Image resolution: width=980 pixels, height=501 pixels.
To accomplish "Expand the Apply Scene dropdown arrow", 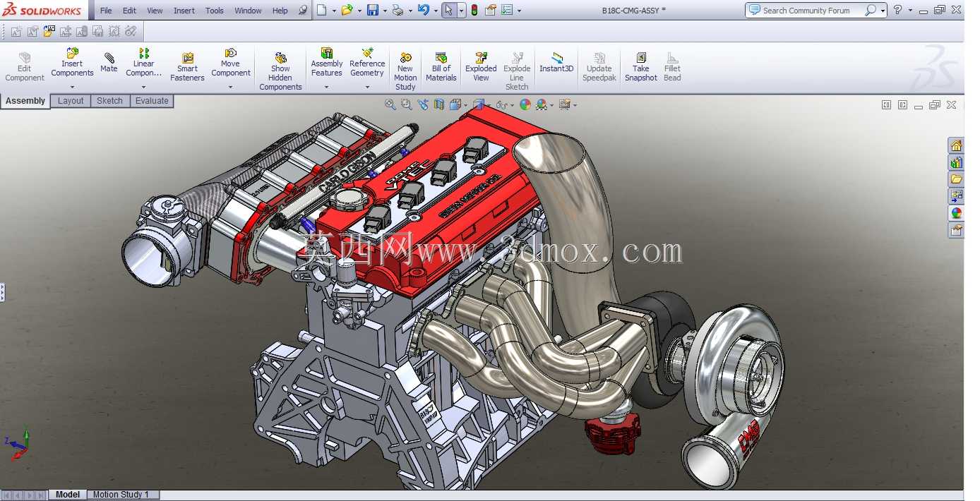I will point(551,105).
